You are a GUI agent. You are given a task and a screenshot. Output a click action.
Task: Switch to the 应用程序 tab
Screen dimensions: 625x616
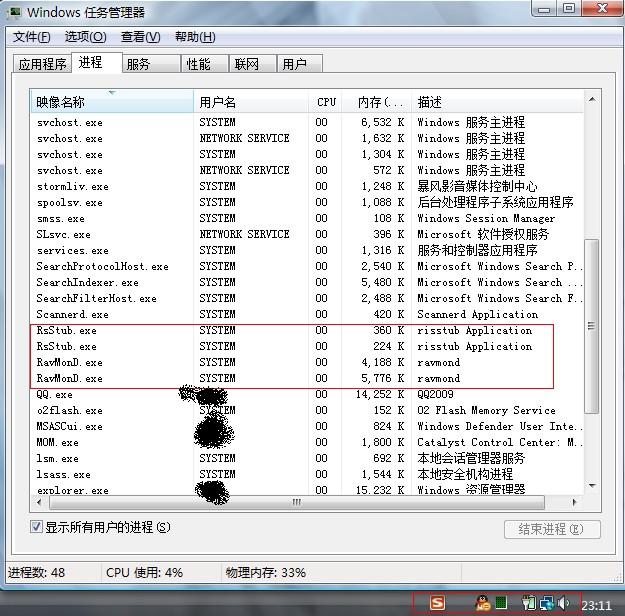coord(42,64)
